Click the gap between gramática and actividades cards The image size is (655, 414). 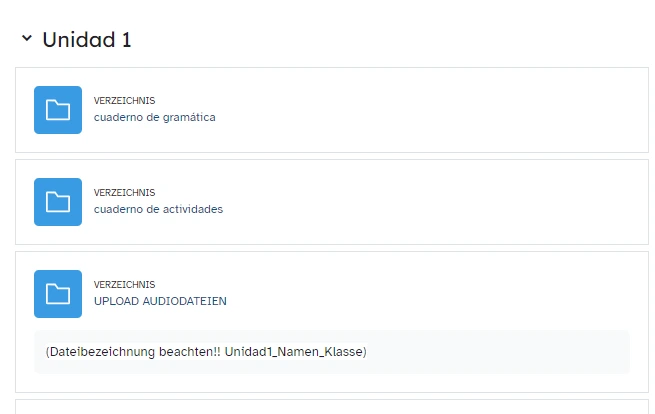pyautogui.click(x=327, y=156)
